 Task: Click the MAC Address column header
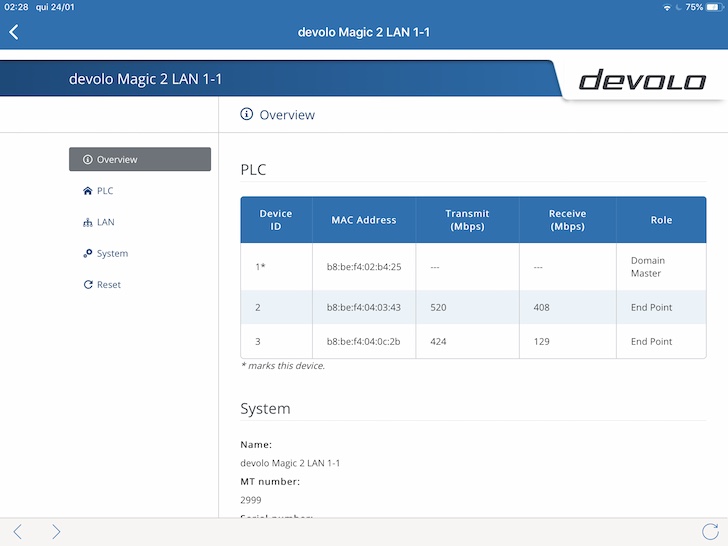click(363, 220)
